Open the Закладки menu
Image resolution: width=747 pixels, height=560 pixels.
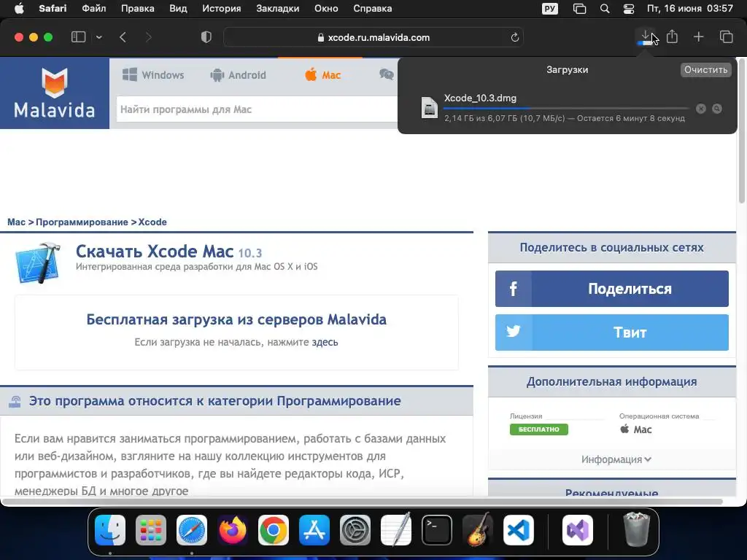(278, 9)
